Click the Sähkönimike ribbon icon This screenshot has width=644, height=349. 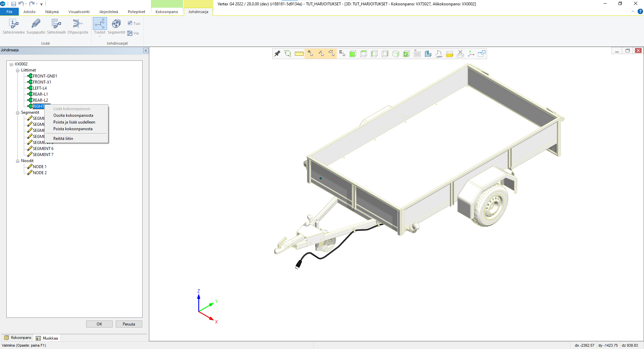pyautogui.click(x=14, y=24)
